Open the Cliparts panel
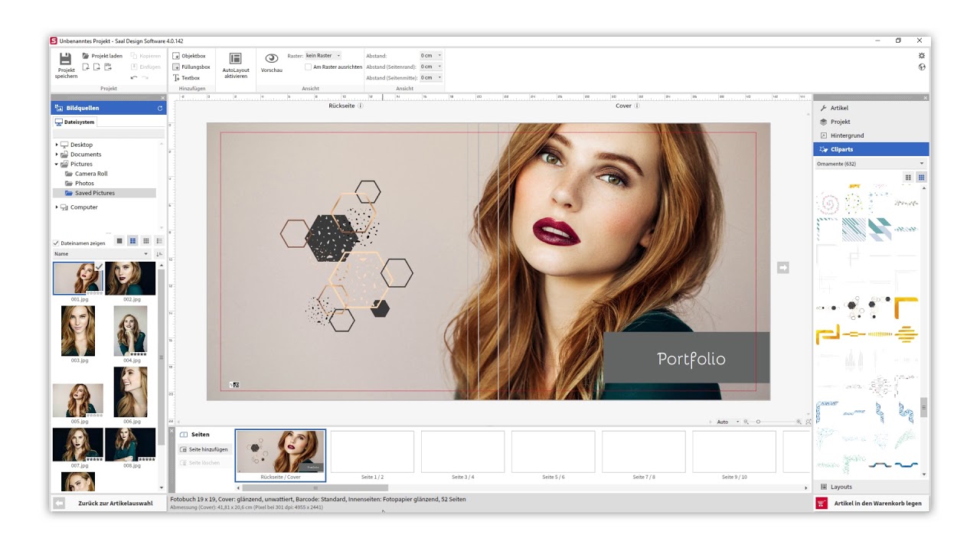Image resolution: width=980 pixels, height=551 pixels. click(x=871, y=149)
